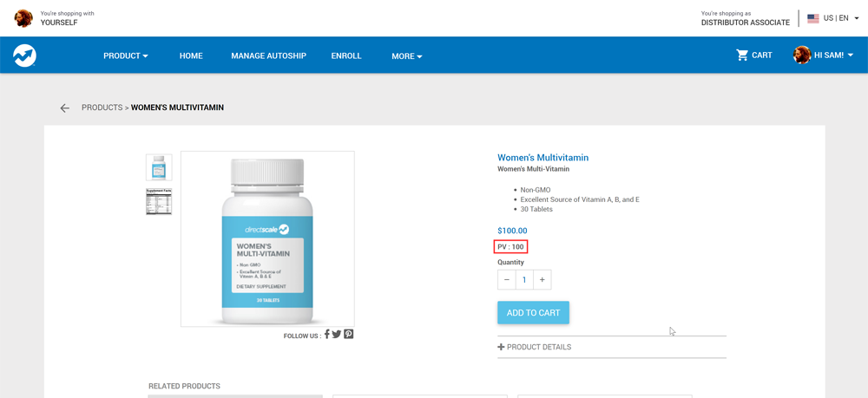This screenshot has width=868, height=398.
Task: Open MANAGE AUTOSHIP menu item
Action: click(268, 55)
